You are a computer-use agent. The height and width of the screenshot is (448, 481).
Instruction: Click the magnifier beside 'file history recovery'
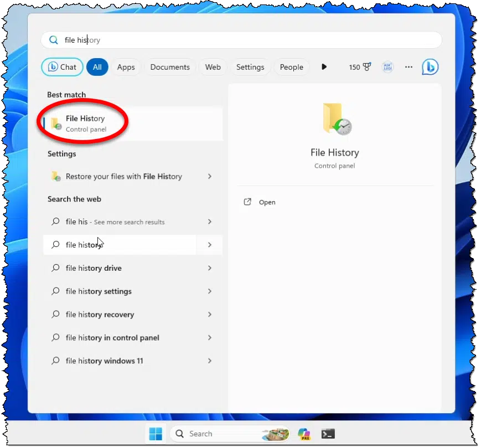click(x=55, y=314)
